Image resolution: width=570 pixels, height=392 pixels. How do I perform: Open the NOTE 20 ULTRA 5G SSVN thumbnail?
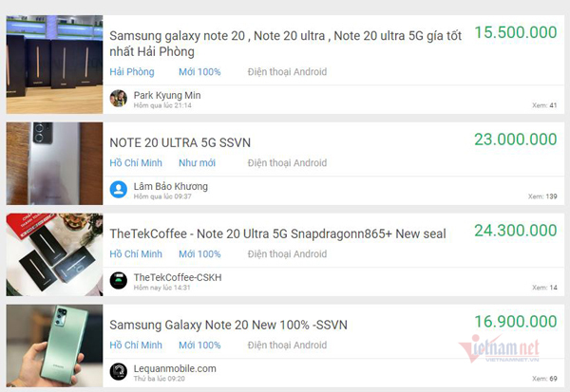(54, 157)
